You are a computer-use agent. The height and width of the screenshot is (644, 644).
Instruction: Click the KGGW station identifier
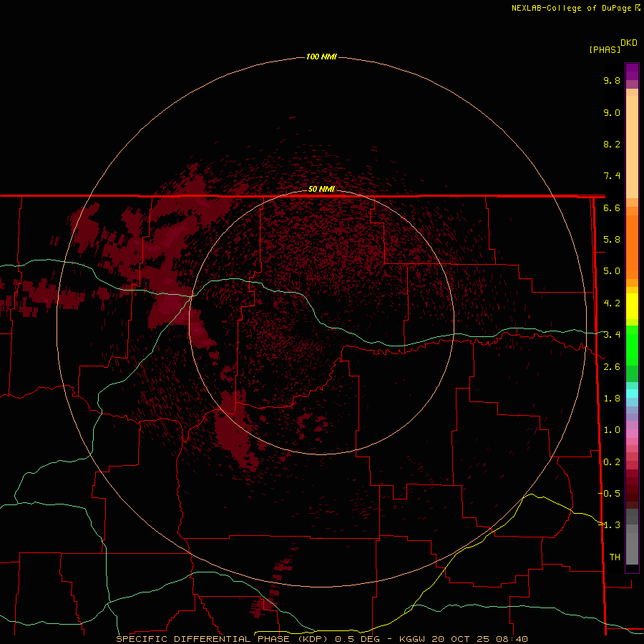pos(412,639)
